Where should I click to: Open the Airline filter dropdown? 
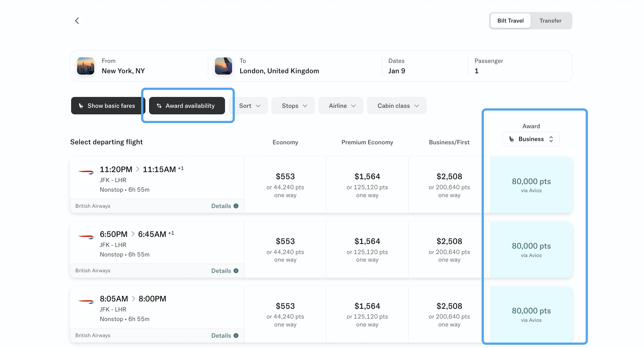click(x=342, y=106)
